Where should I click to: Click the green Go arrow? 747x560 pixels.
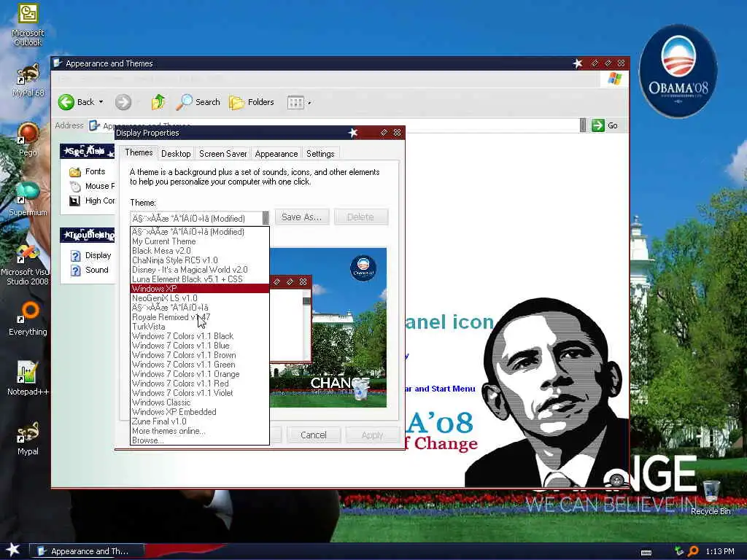(598, 125)
